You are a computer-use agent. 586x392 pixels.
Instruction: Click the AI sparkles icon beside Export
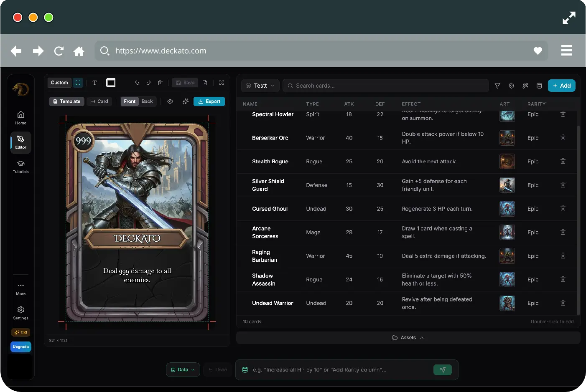(186, 101)
